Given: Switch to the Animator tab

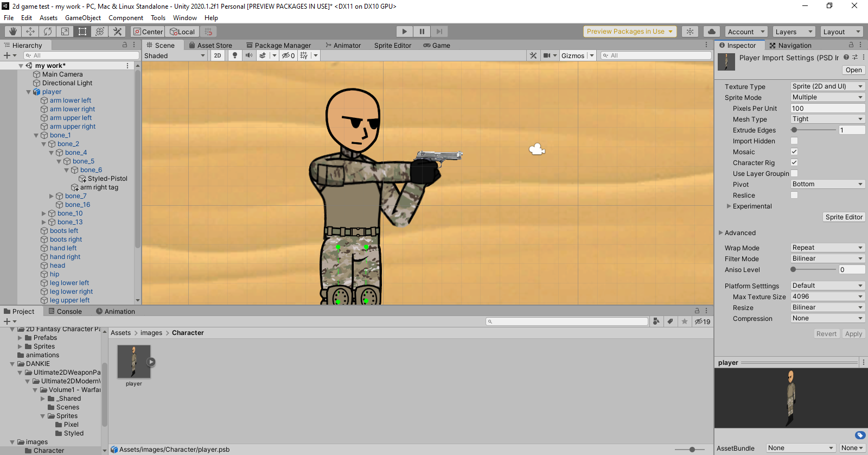Looking at the screenshot, I should [x=343, y=45].
